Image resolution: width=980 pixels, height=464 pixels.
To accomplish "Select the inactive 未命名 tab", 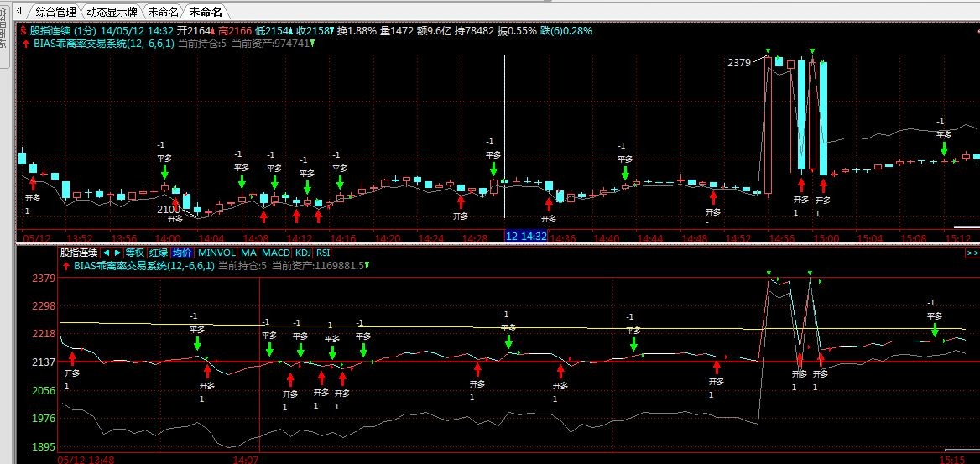I will point(163,11).
